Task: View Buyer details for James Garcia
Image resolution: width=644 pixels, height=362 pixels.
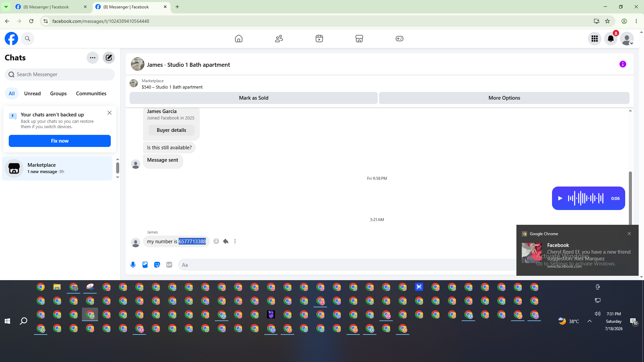Action: click(x=171, y=130)
